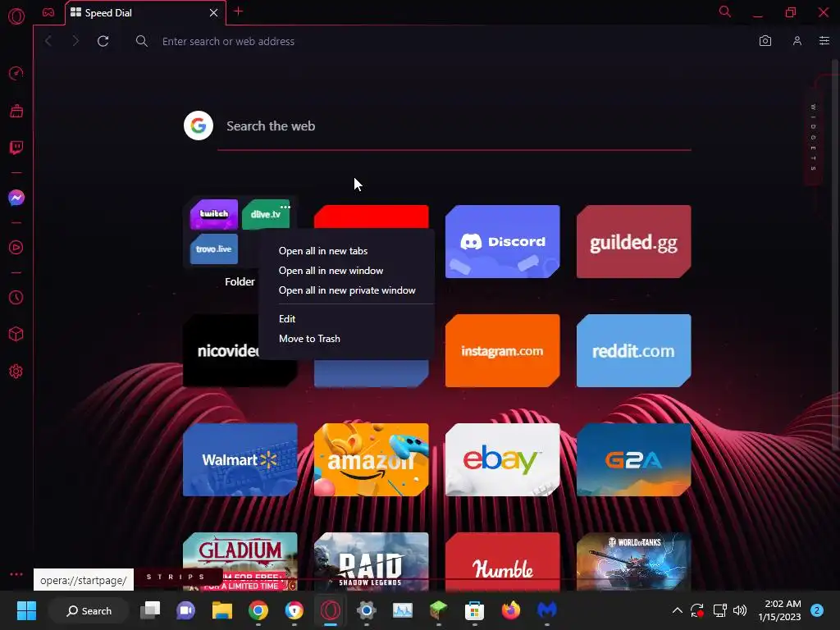Open the Raid Shadow Legends tile
The width and height of the screenshot is (840, 630).
click(x=372, y=561)
